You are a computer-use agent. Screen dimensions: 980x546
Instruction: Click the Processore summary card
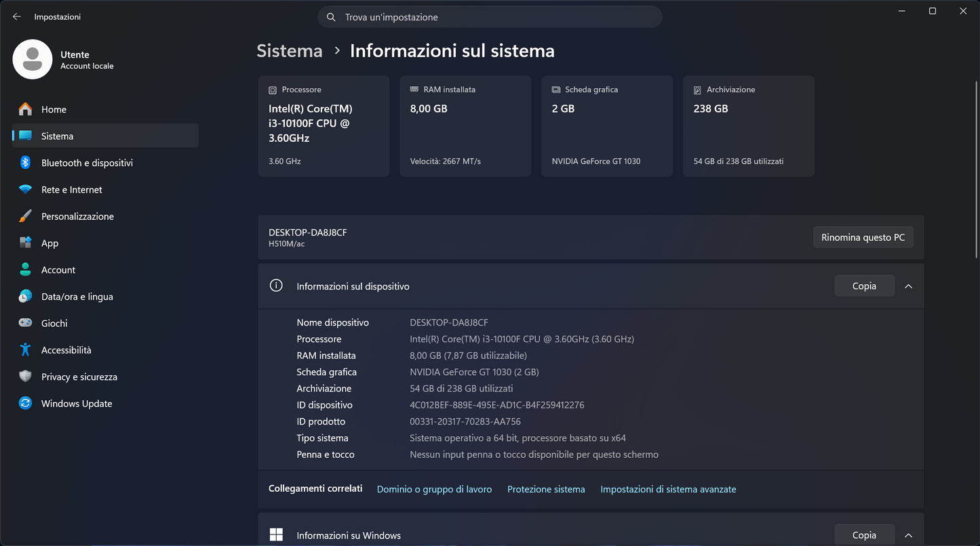324,126
